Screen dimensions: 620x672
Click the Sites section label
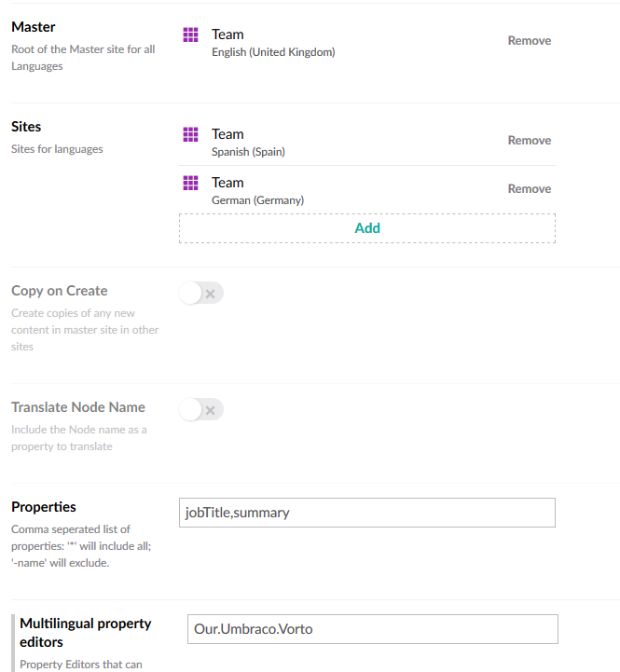[x=26, y=127]
